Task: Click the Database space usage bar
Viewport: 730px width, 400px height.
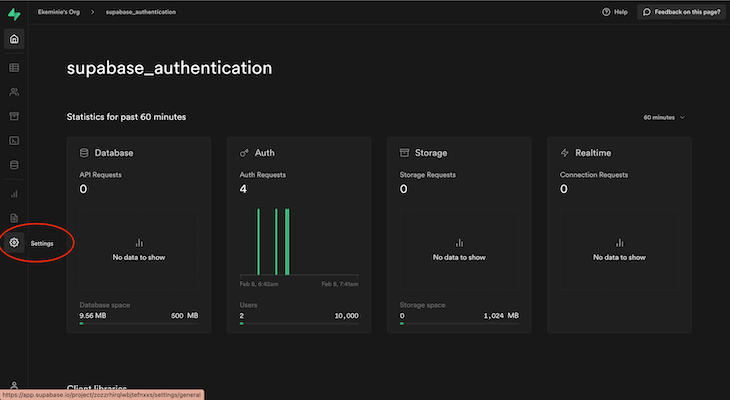Action: 139,323
